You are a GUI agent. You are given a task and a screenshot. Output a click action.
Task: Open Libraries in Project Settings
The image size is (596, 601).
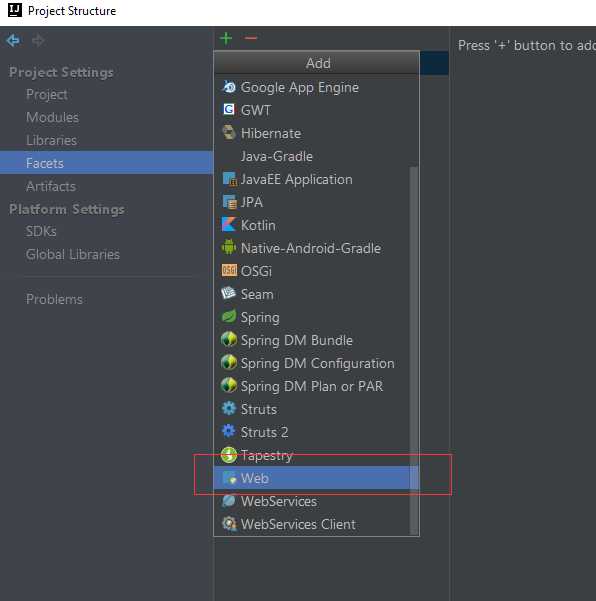coord(51,140)
